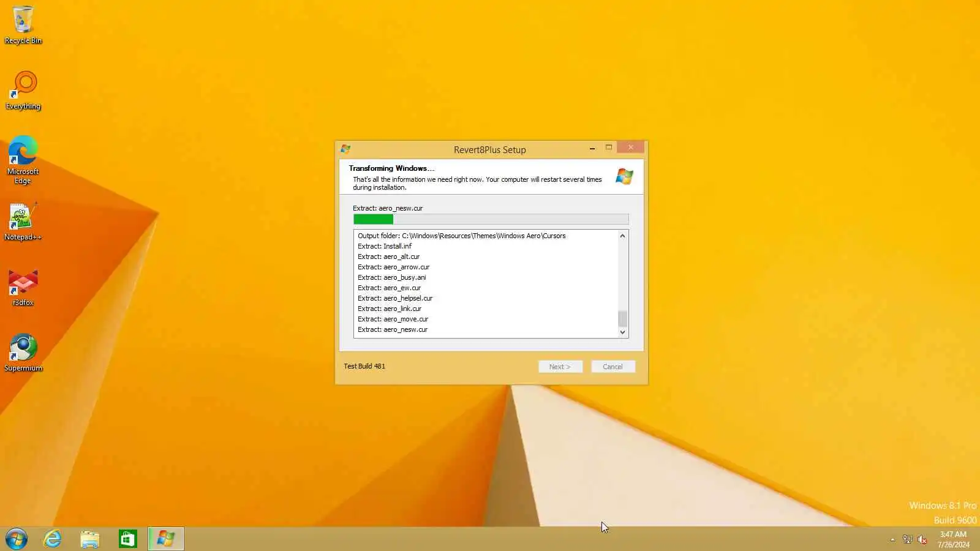This screenshot has height=551, width=980.
Task: Click the extraction progress bar
Action: pyautogui.click(x=491, y=219)
